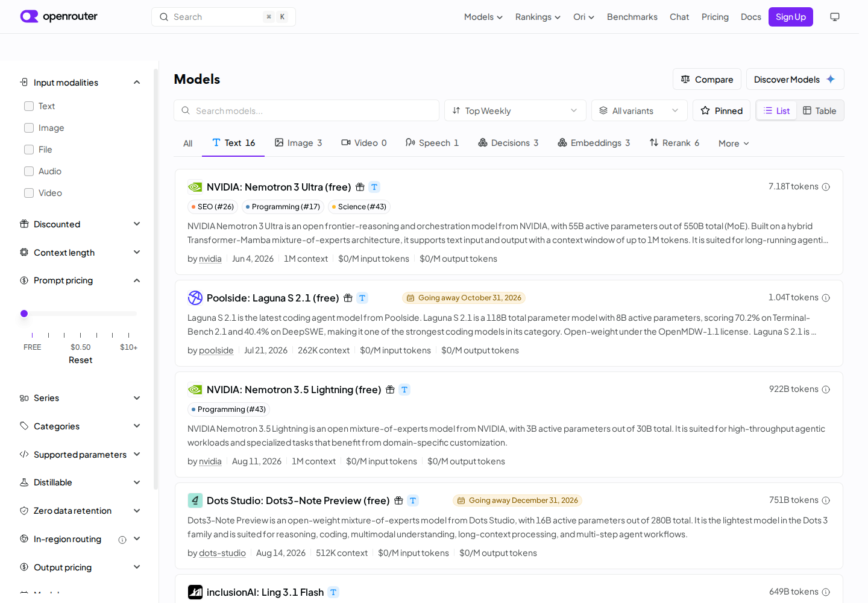
Task: Click the Discover Models button
Action: pyautogui.click(x=795, y=79)
